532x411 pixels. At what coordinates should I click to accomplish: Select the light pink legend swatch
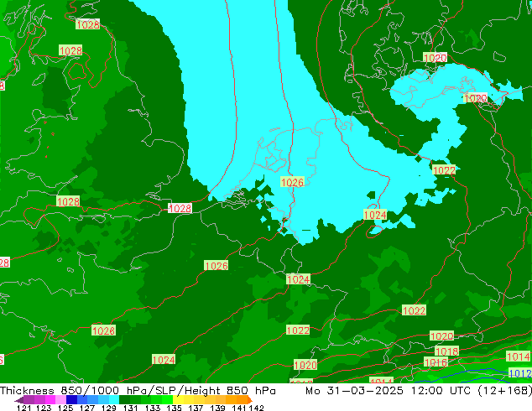pos(60,400)
